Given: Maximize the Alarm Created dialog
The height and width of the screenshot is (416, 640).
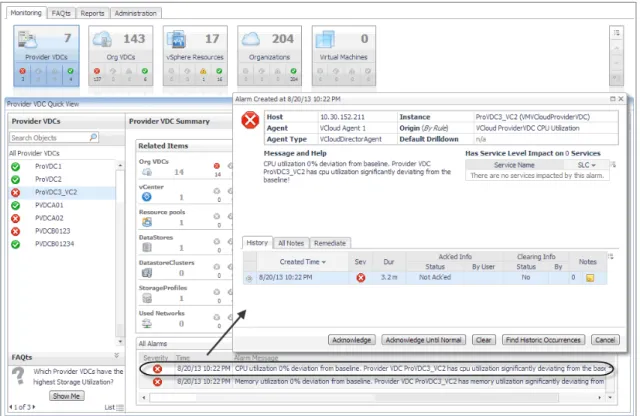Looking at the screenshot, I should point(612,99).
